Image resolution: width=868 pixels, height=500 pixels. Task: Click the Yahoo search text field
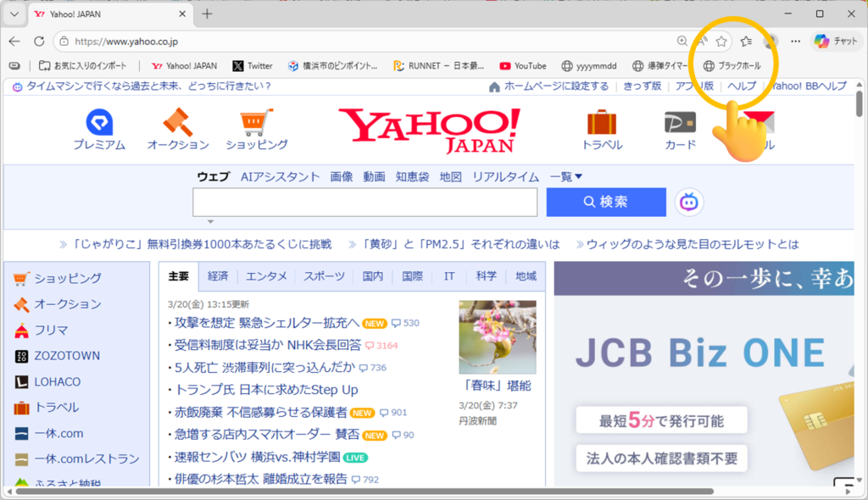pos(364,203)
